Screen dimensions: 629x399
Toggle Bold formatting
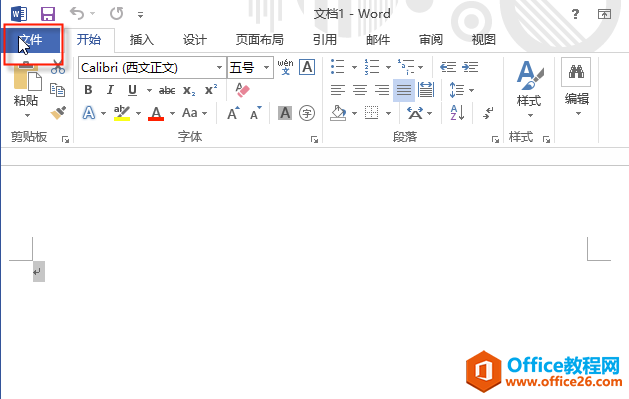click(x=89, y=90)
